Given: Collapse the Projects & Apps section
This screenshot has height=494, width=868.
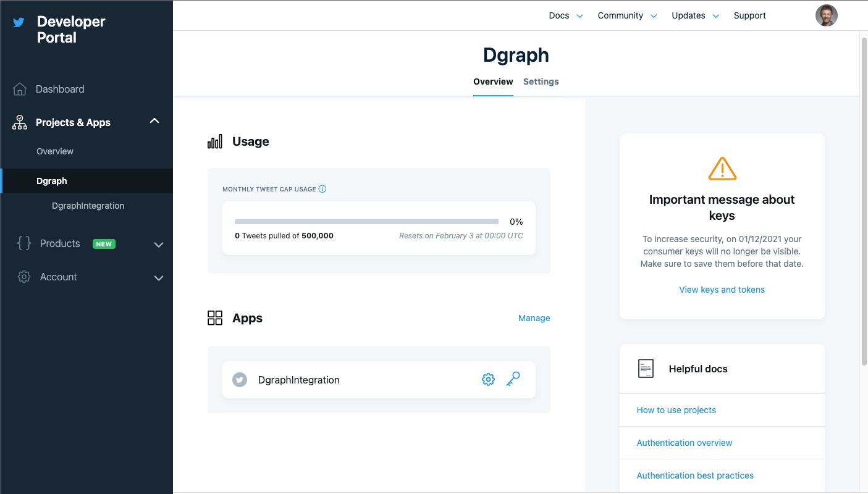Looking at the screenshot, I should (154, 121).
